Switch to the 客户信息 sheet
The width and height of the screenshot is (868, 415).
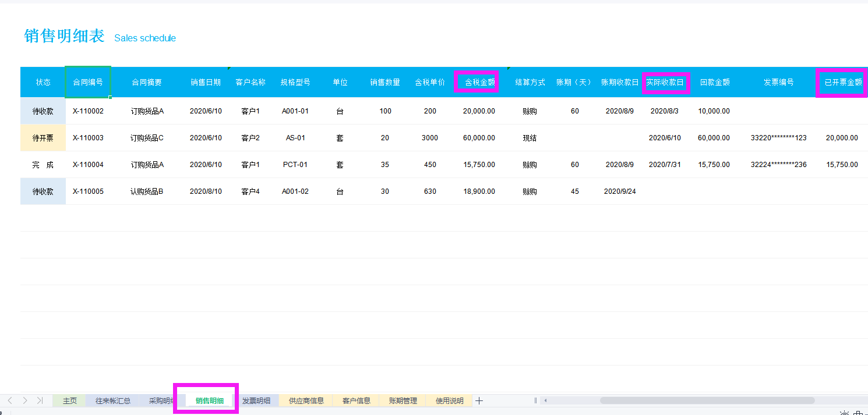coord(355,400)
